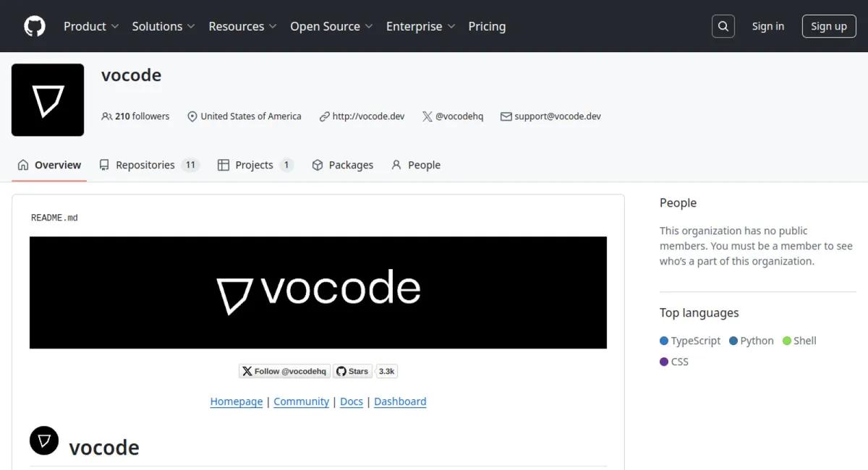Click the mail envelope icon
Viewport: 868px width, 470px height.
(x=506, y=116)
